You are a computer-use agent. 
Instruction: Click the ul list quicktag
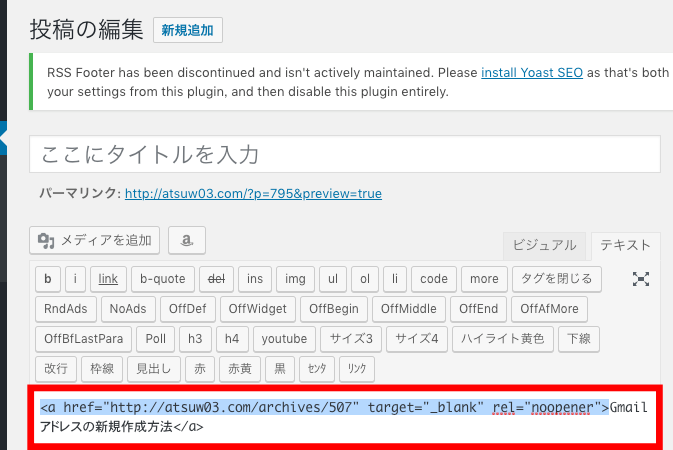coord(333,279)
